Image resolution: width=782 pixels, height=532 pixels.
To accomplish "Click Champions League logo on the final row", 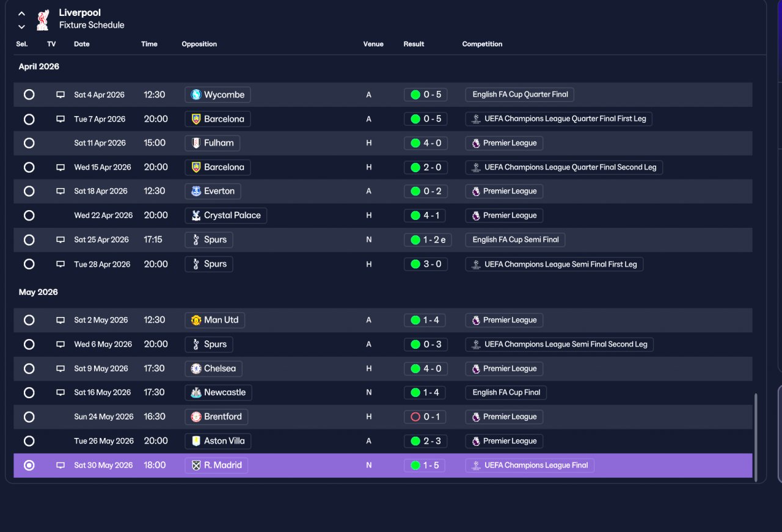I will (x=476, y=465).
